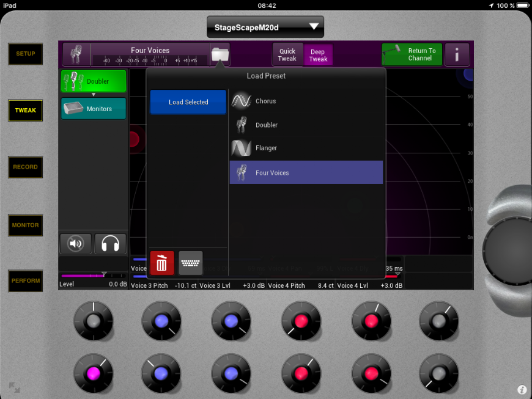Viewport: 532px width, 399px height.
Task: Select the Doubler effect block
Action: 94,81
